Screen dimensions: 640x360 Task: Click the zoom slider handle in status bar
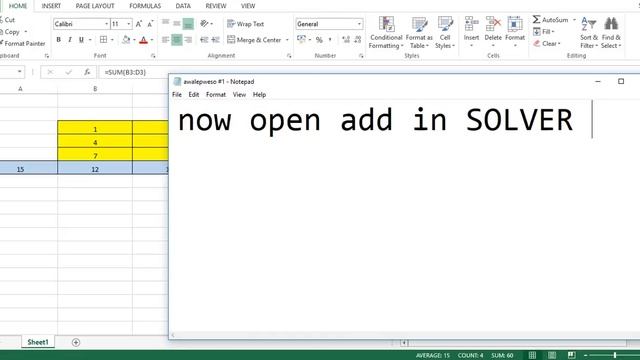tap(614, 356)
